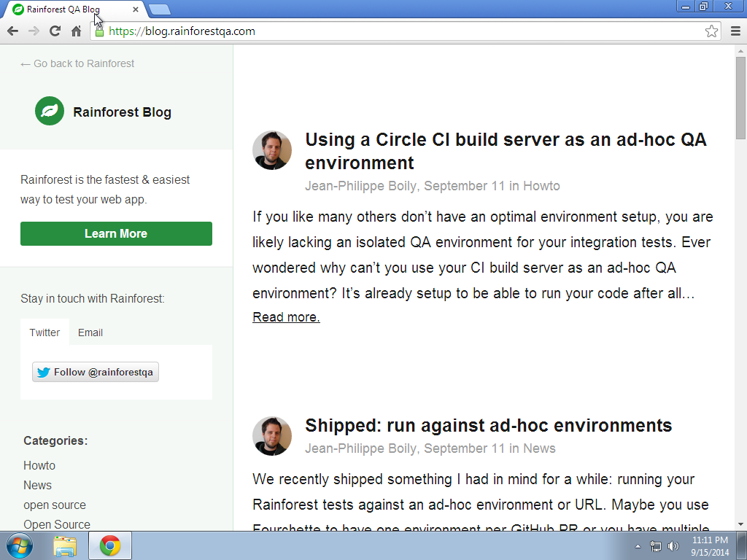
Task: Click the browser forward arrow
Action: 34,31
